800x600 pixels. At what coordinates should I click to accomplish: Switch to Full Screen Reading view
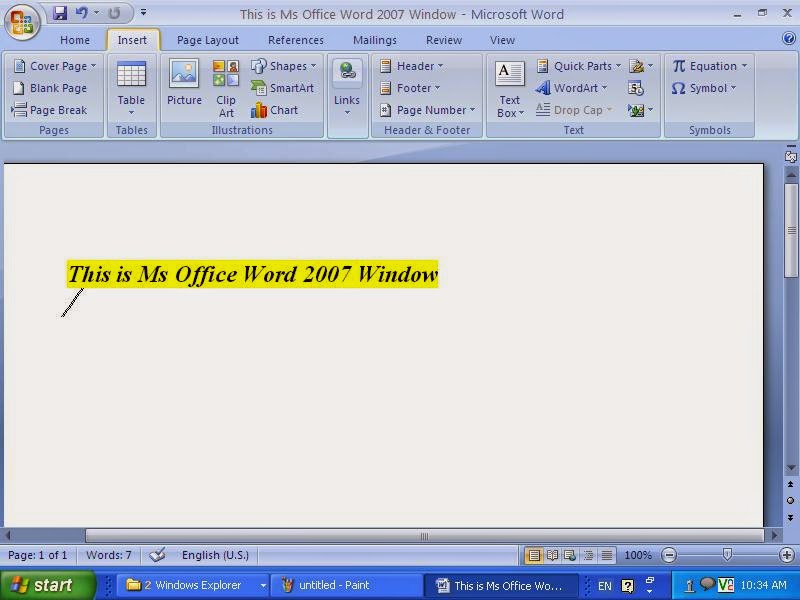(552, 555)
